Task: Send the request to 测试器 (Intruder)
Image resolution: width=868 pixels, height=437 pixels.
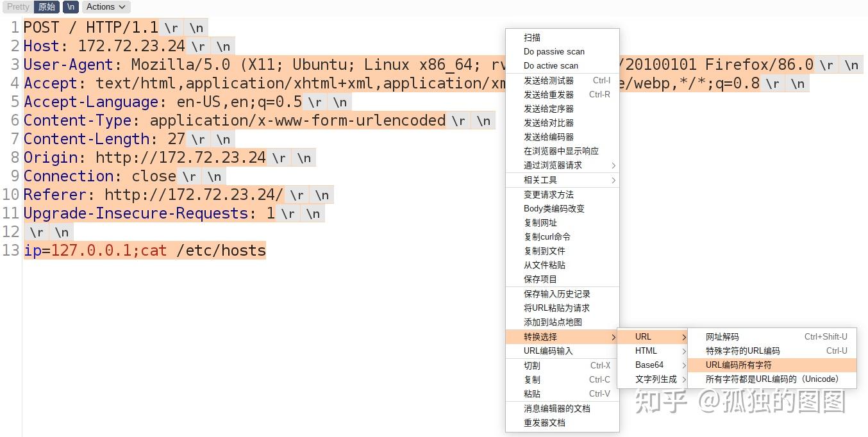Action: (548, 80)
